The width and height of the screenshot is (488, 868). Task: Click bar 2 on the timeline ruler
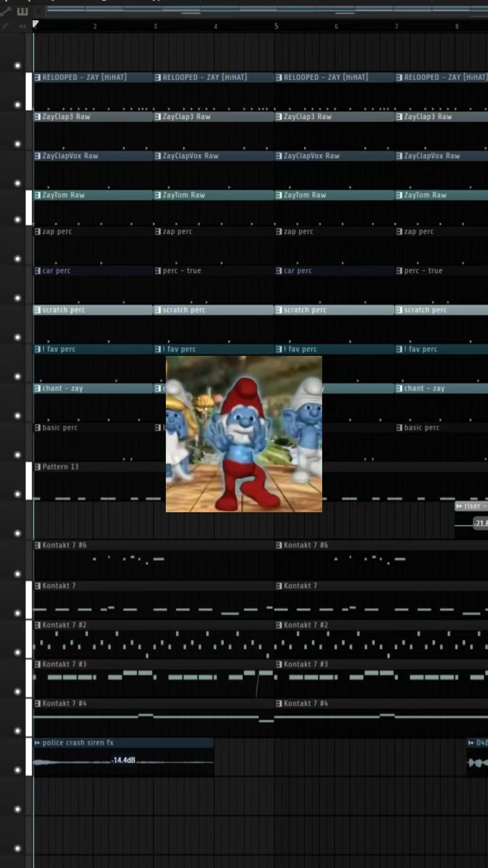click(95, 26)
